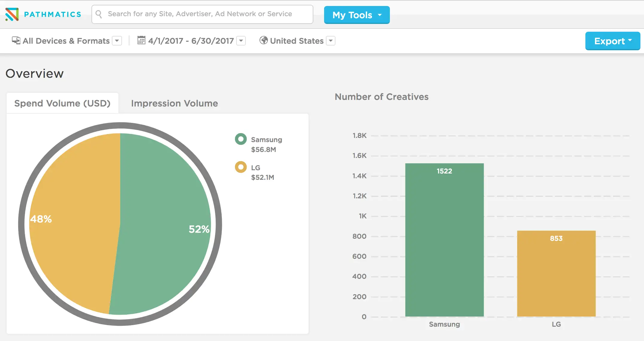
Task: Click the All Devices & Formats label
Action: 66,41
